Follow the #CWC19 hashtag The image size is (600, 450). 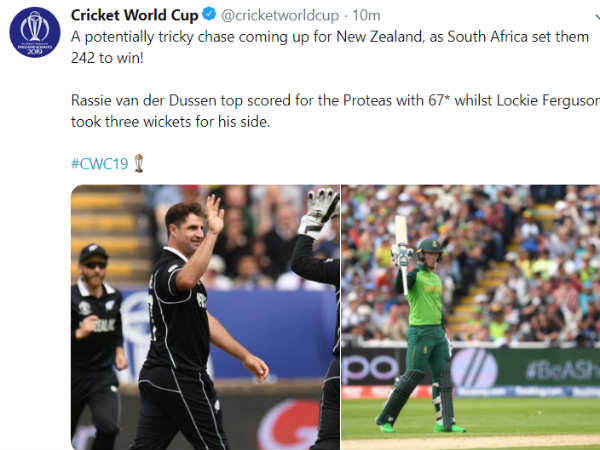(x=99, y=163)
